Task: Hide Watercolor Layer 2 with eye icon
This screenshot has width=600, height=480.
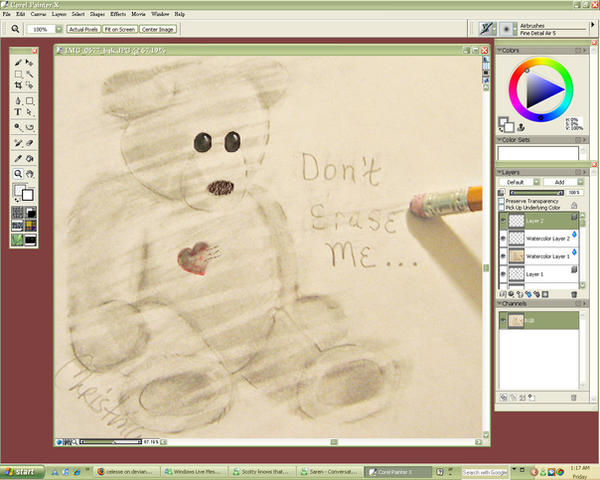Action: point(503,238)
